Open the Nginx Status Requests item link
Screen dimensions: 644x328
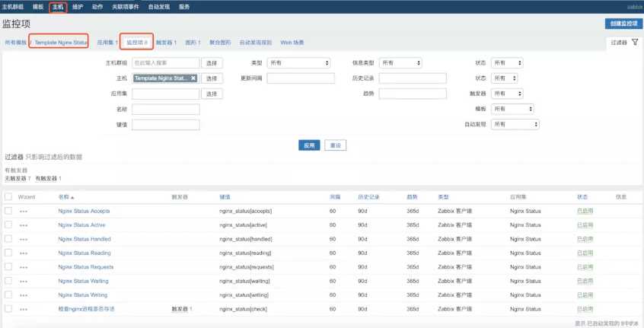point(85,267)
